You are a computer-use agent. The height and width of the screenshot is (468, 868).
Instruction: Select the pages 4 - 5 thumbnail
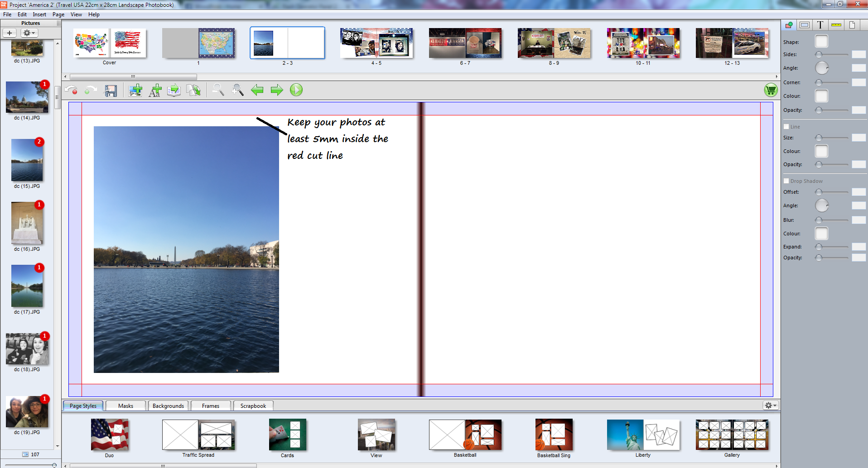(376, 43)
